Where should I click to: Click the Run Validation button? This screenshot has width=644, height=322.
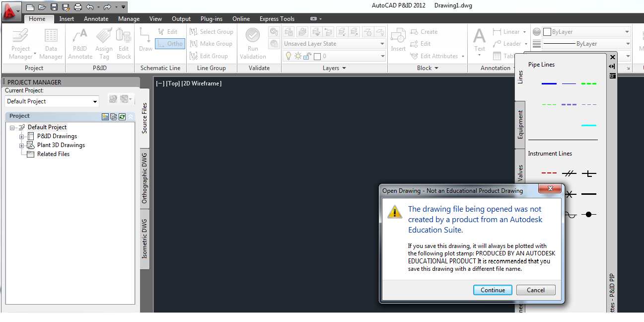253,44
